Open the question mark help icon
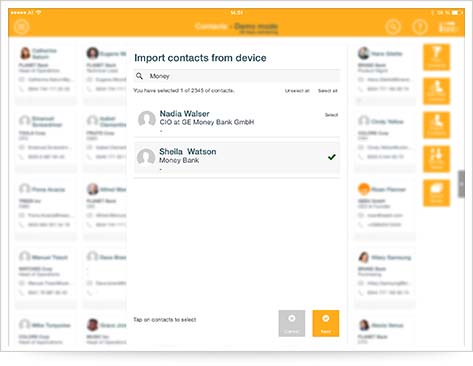The height and width of the screenshot is (366, 473). click(x=420, y=27)
